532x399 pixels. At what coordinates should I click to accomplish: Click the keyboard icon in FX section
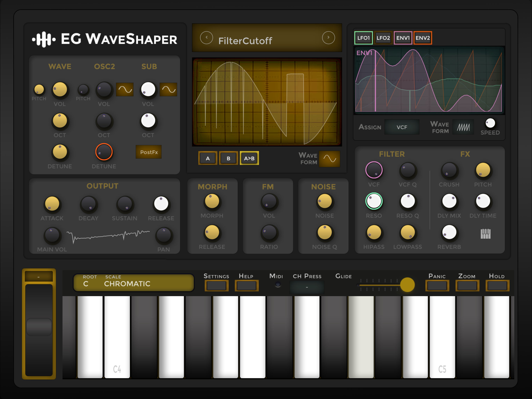click(485, 234)
